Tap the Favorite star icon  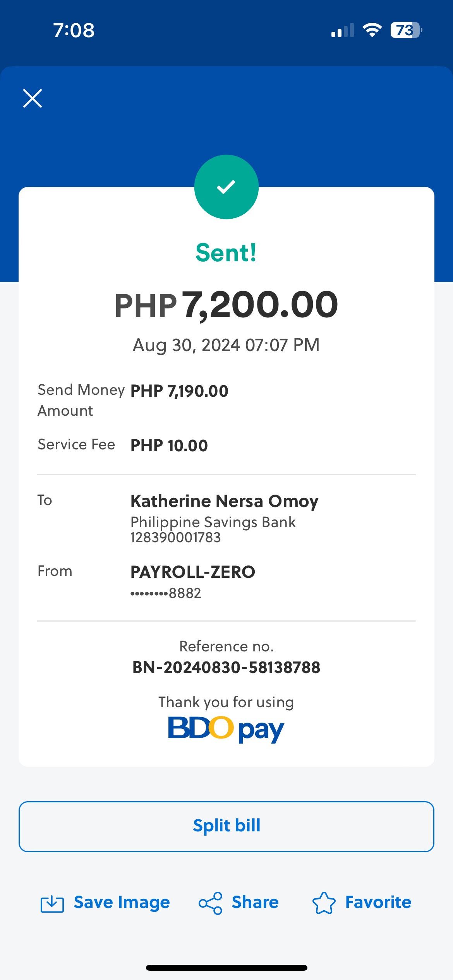[x=324, y=903]
